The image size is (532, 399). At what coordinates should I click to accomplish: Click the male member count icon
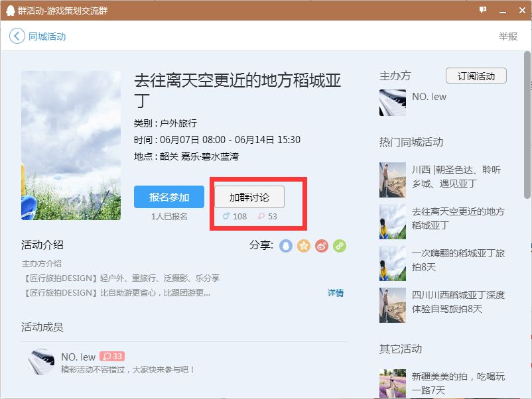click(227, 216)
